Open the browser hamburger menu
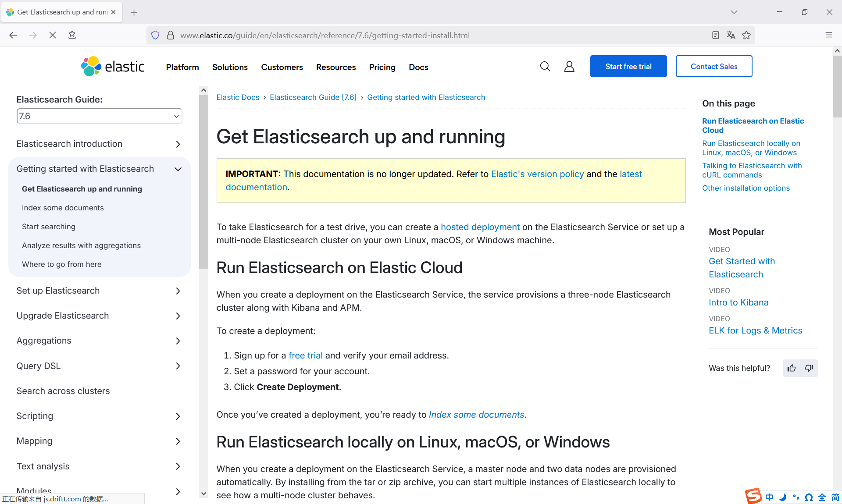 [828, 35]
